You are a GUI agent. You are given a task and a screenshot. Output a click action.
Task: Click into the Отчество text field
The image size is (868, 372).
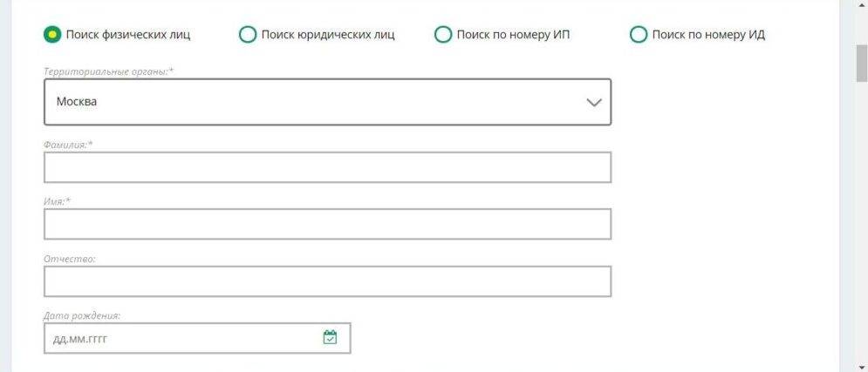327,281
